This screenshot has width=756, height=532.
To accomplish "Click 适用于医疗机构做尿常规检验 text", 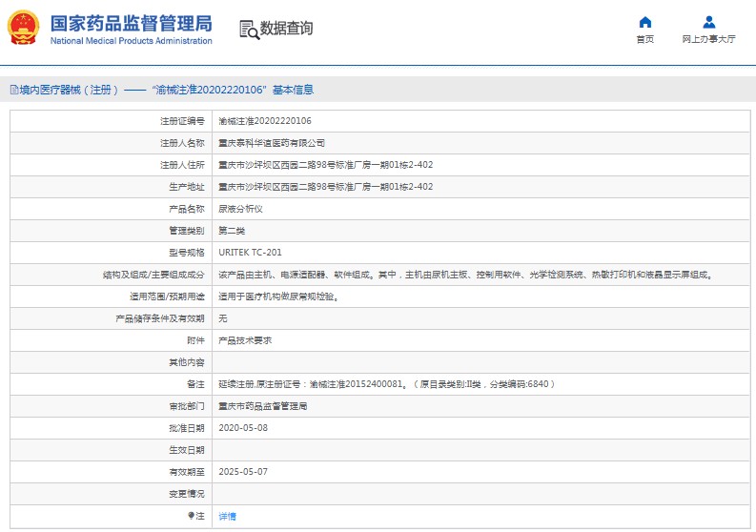I will tap(276, 297).
